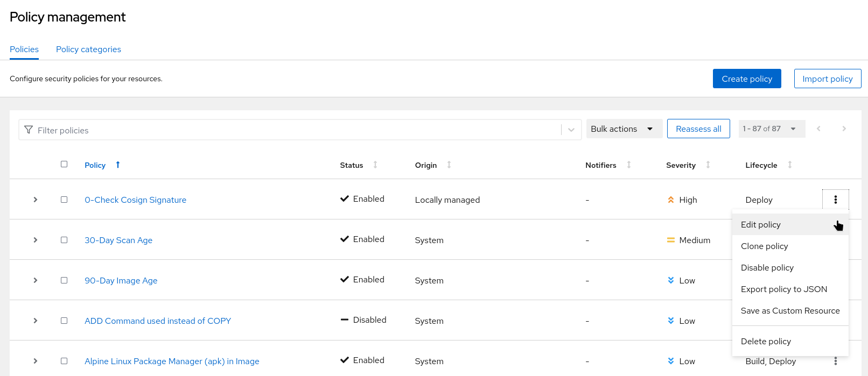The height and width of the screenshot is (376, 868).
Task: Sort by Origin column sort icon
Action: click(x=449, y=165)
